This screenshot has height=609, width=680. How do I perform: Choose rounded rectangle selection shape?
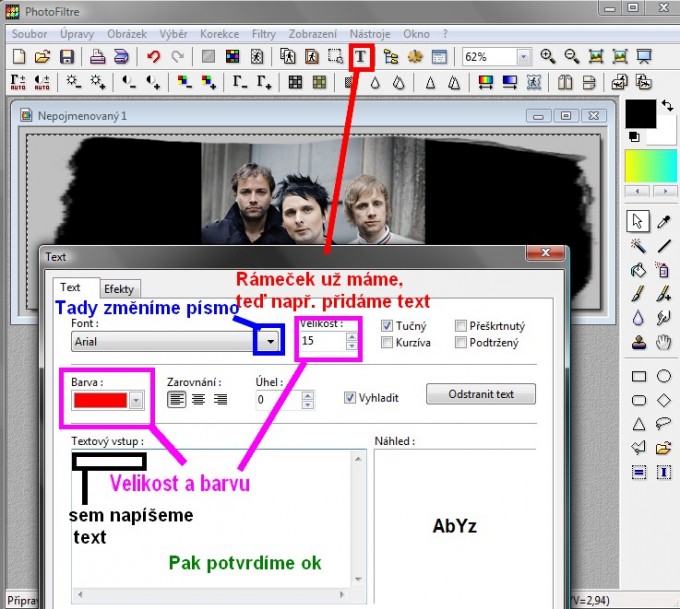[x=639, y=400]
